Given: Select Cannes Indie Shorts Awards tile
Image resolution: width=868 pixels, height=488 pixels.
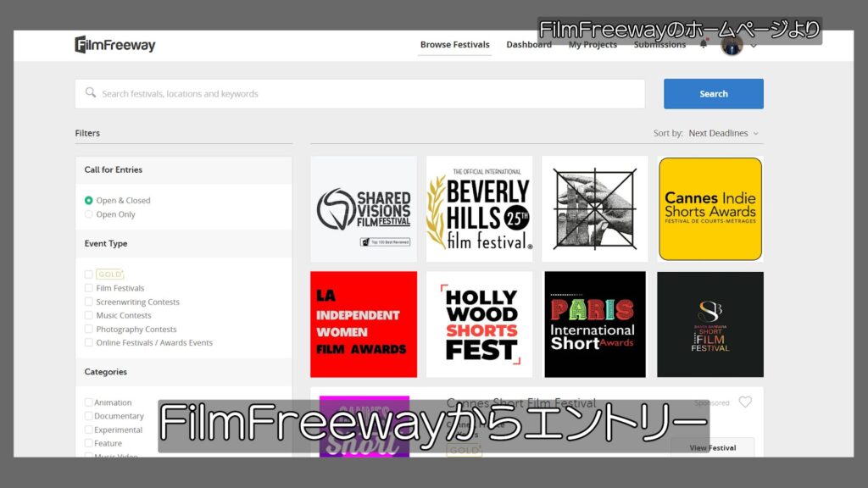Looking at the screenshot, I should pyautogui.click(x=710, y=208).
